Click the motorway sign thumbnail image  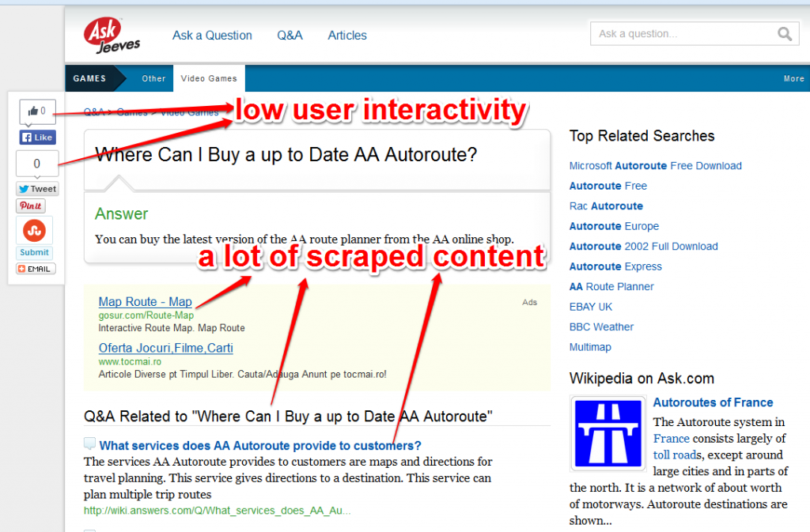coord(608,433)
